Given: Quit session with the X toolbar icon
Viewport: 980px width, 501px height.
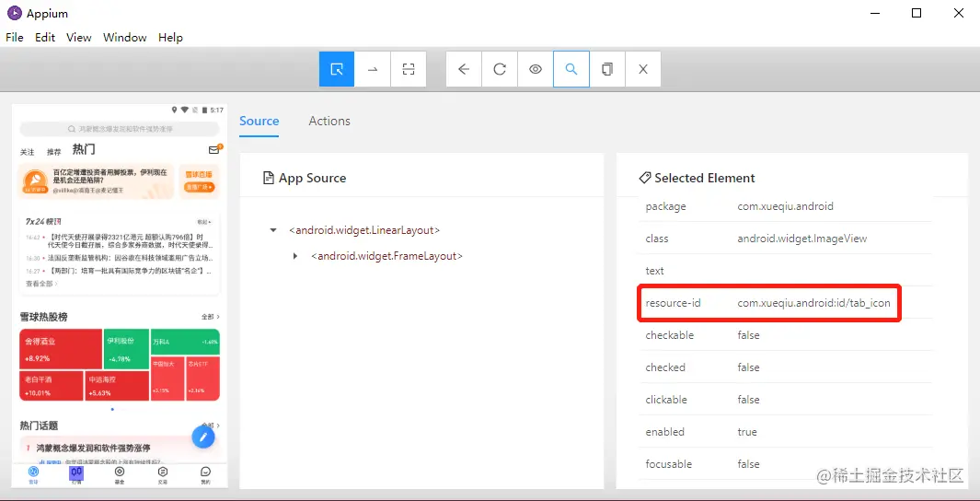Looking at the screenshot, I should (642, 69).
